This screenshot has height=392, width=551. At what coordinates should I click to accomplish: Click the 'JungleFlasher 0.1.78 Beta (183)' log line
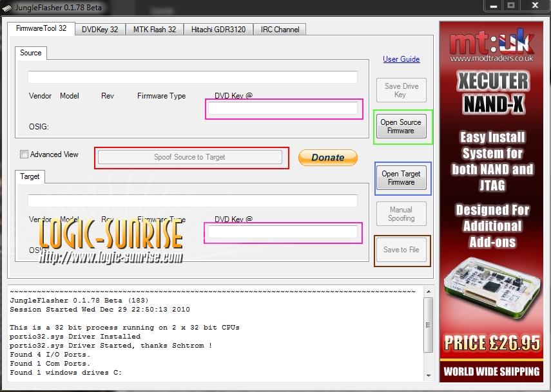79,301
